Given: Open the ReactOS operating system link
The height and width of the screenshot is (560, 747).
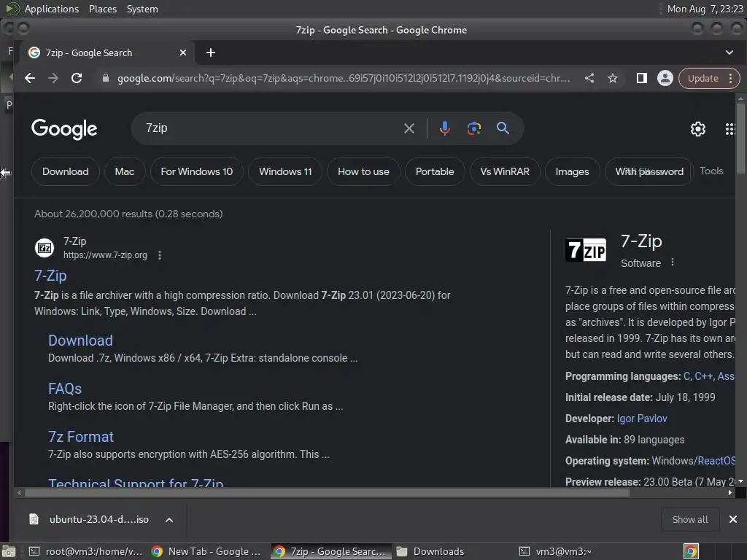Looking at the screenshot, I should [x=716, y=461].
